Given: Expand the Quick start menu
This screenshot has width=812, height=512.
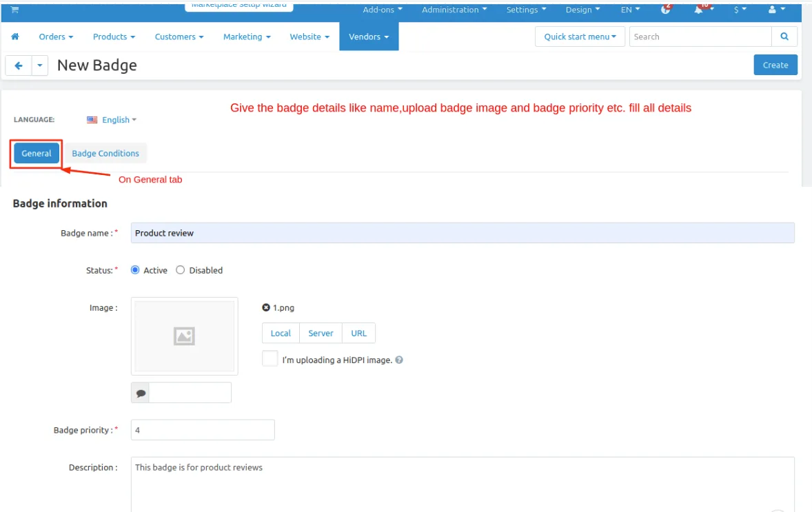Looking at the screenshot, I should [580, 37].
